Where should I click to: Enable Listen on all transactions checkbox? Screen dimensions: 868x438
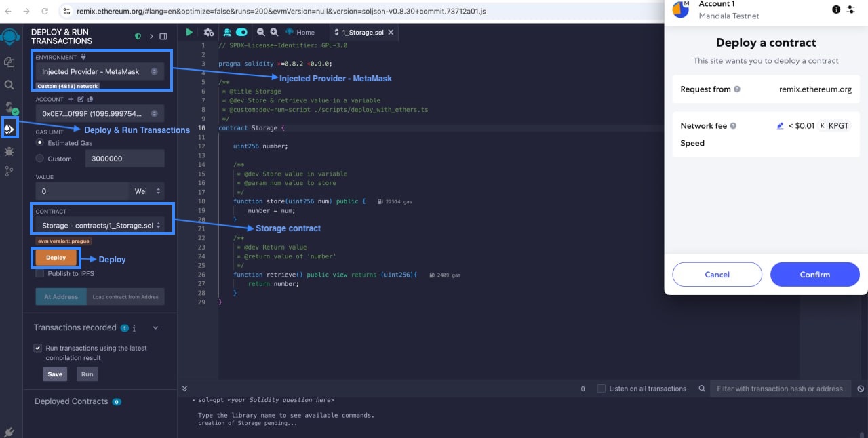pyautogui.click(x=601, y=389)
